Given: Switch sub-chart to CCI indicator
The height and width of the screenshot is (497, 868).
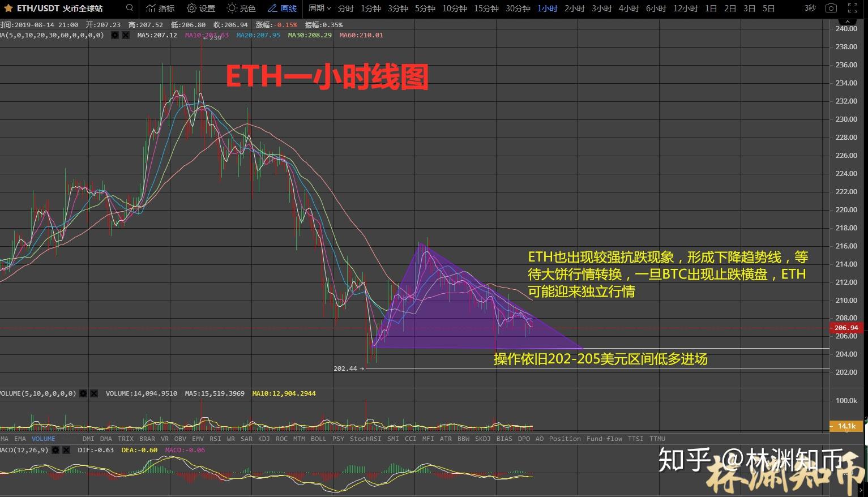Looking at the screenshot, I should 411,439.
